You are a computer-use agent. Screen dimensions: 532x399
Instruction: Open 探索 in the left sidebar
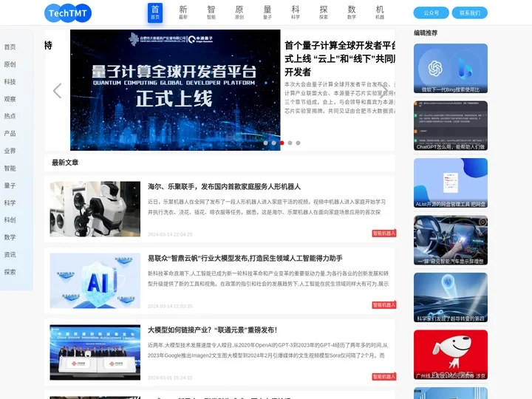10,272
